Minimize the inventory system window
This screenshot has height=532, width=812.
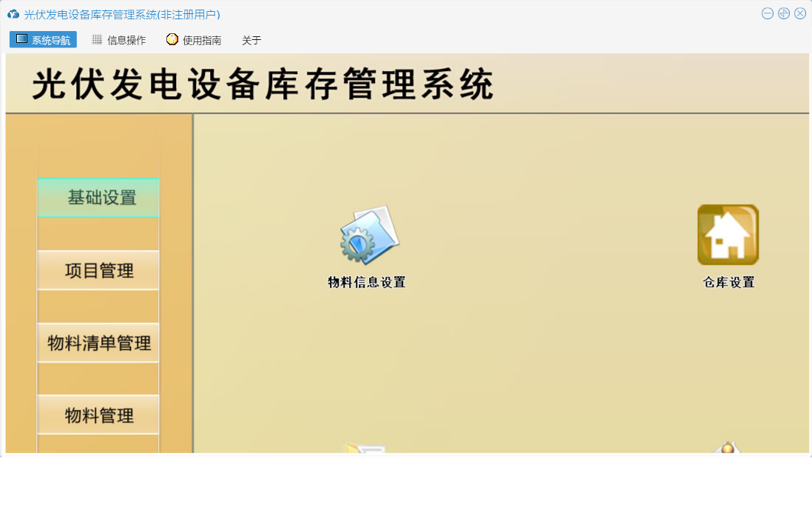768,13
